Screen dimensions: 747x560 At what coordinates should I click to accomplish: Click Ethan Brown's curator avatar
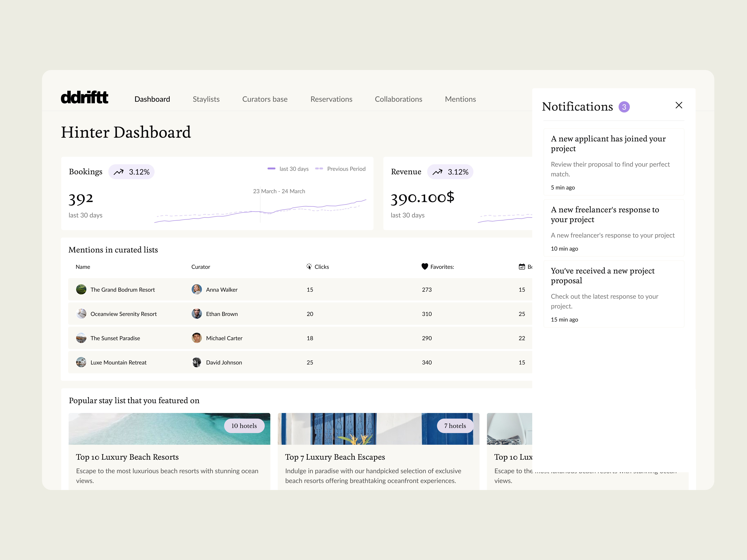(197, 314)
